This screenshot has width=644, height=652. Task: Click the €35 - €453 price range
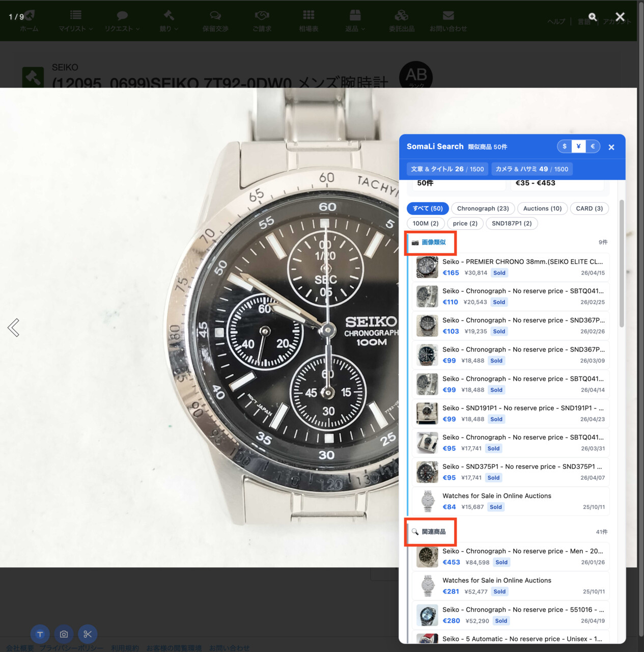[x=536, y=183]
